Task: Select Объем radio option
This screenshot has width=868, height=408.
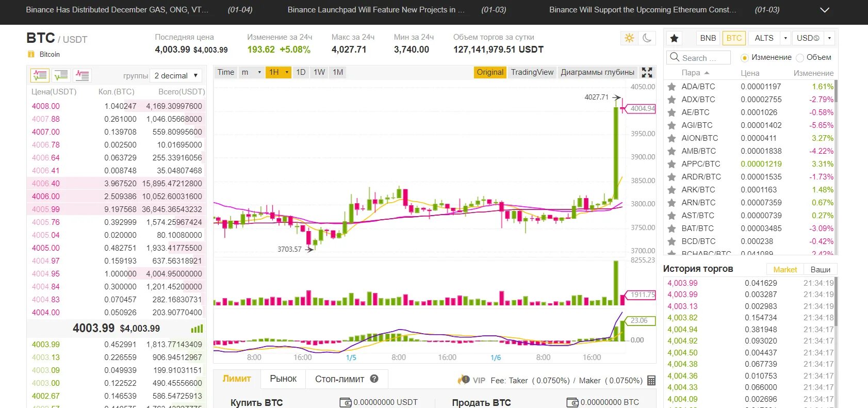Action: coord(800,58)
